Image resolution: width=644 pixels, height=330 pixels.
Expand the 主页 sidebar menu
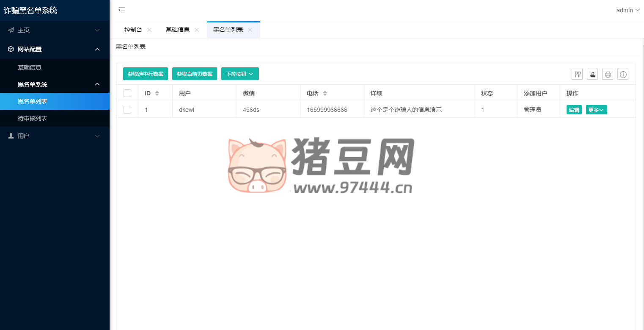tap(55, 30)
